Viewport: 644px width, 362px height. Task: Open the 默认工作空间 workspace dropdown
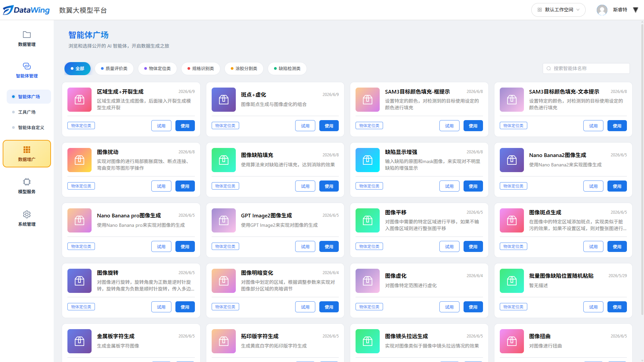pos(558,10)
